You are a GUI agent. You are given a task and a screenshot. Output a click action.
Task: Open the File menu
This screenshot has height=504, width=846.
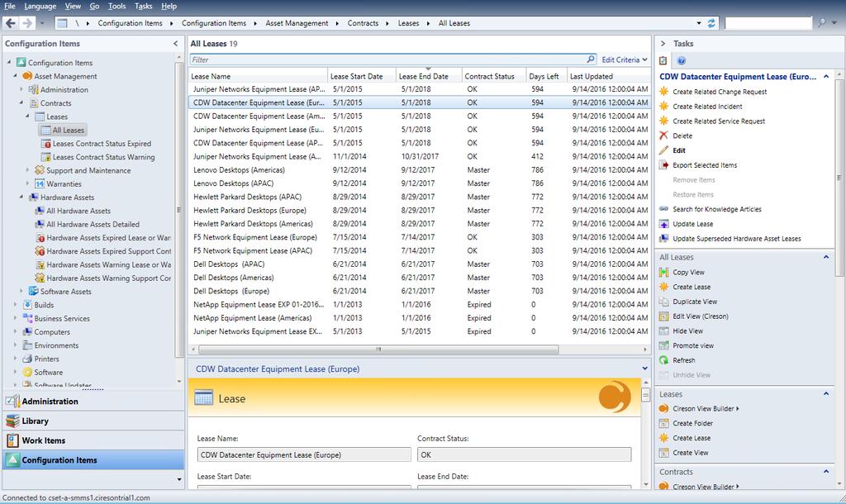[x=10, y=6]
